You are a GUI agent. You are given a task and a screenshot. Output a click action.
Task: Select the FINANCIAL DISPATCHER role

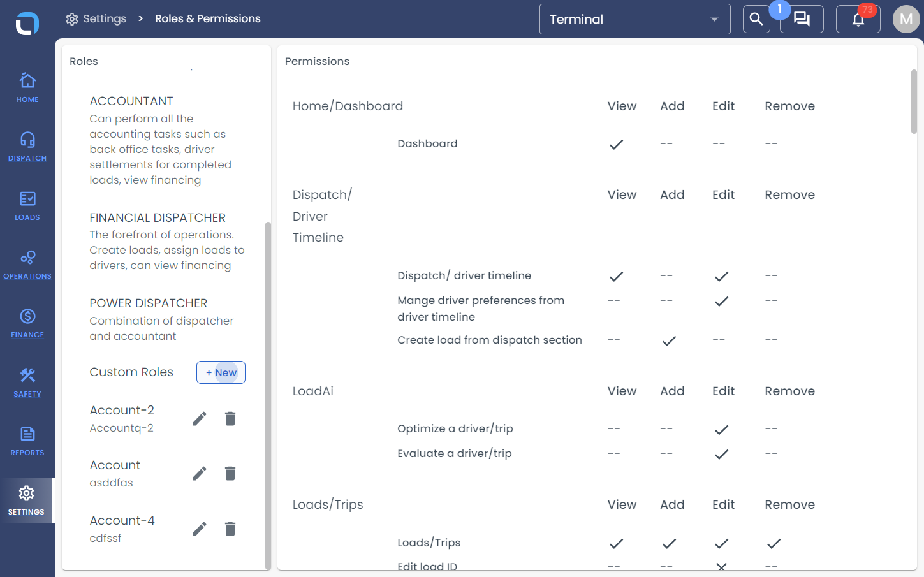(x=158, y=218)
